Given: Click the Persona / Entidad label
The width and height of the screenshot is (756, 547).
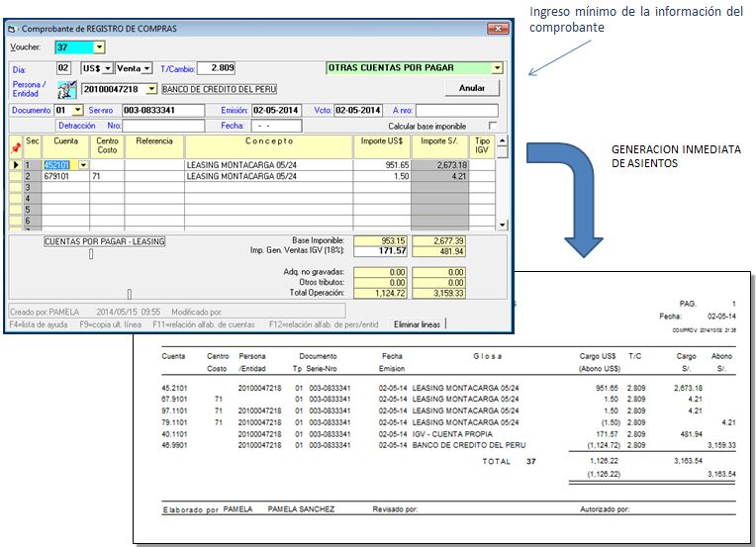Looking at the screenshot, I should pyautogui.click(x=29, y=89).
